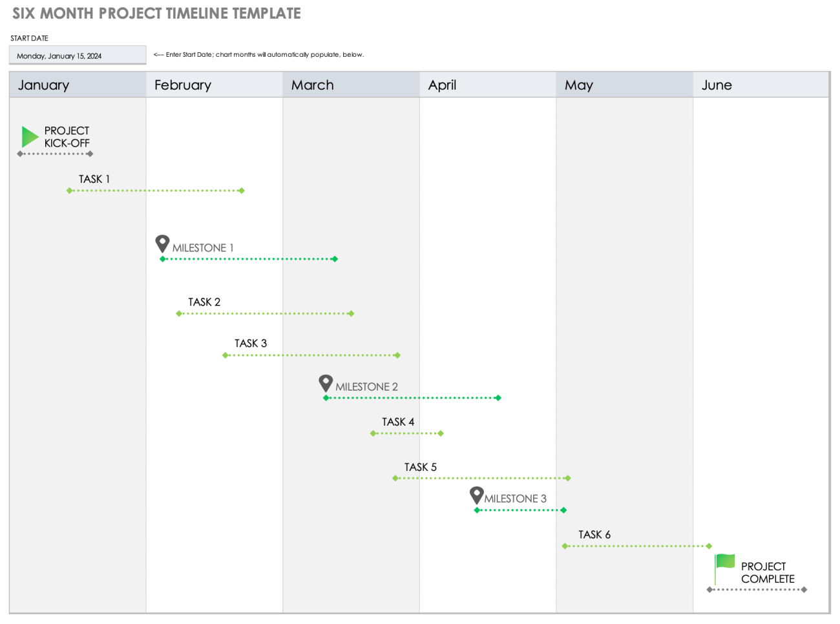Click the Task 4 timeline bar
This screenshot has width=840, height=624.
click(x=407, y=433)
